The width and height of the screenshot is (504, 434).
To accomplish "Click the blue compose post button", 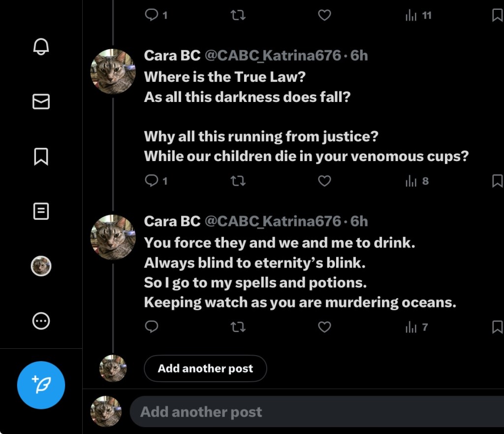I will tap(41, 385).
